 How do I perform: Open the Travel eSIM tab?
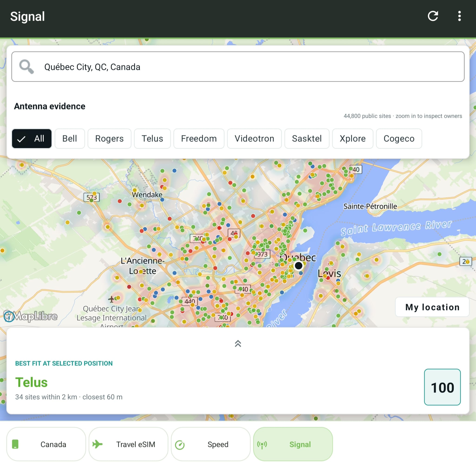[x=129, y=444]
